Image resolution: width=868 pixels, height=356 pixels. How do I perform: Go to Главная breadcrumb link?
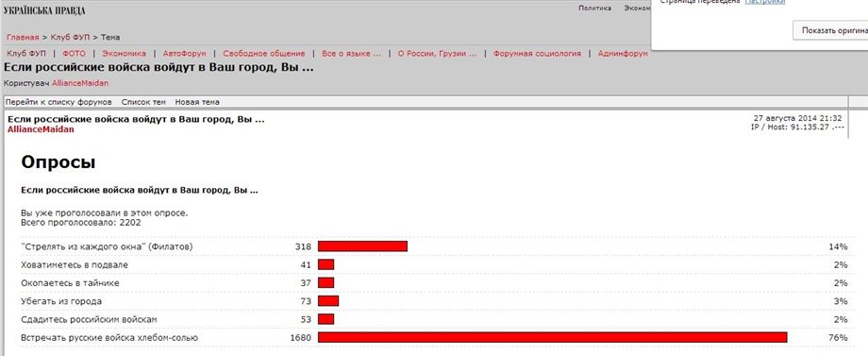point(23,37)
